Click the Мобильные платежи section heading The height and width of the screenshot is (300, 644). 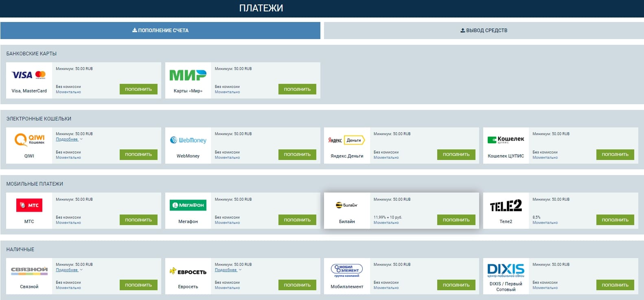[x=35, y=184]
